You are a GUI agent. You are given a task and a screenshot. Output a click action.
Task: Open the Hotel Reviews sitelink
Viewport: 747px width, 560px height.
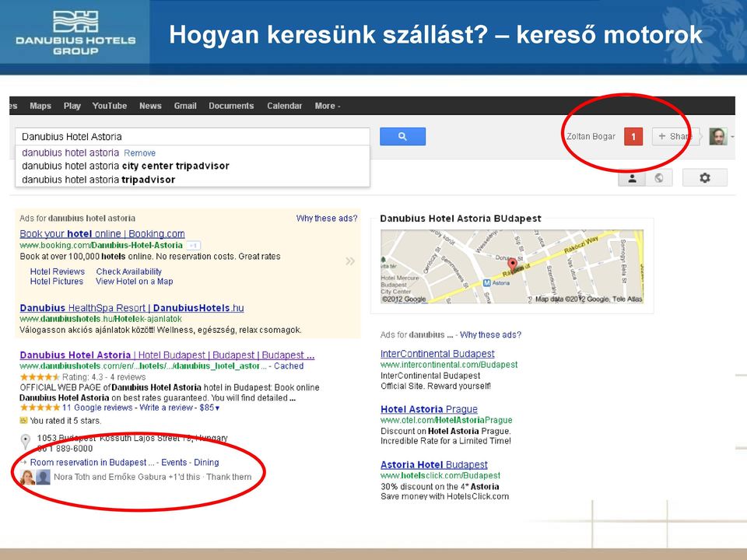[57, 271]
